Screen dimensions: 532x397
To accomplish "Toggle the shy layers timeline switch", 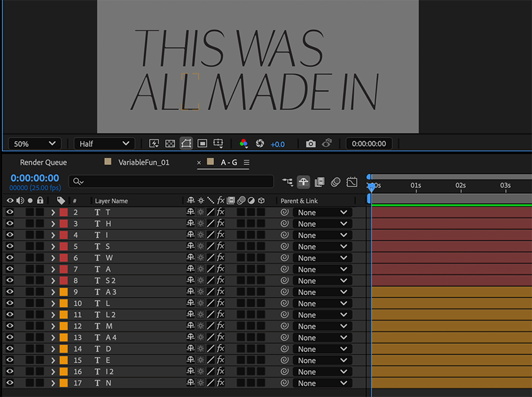I will pos(304,182).
